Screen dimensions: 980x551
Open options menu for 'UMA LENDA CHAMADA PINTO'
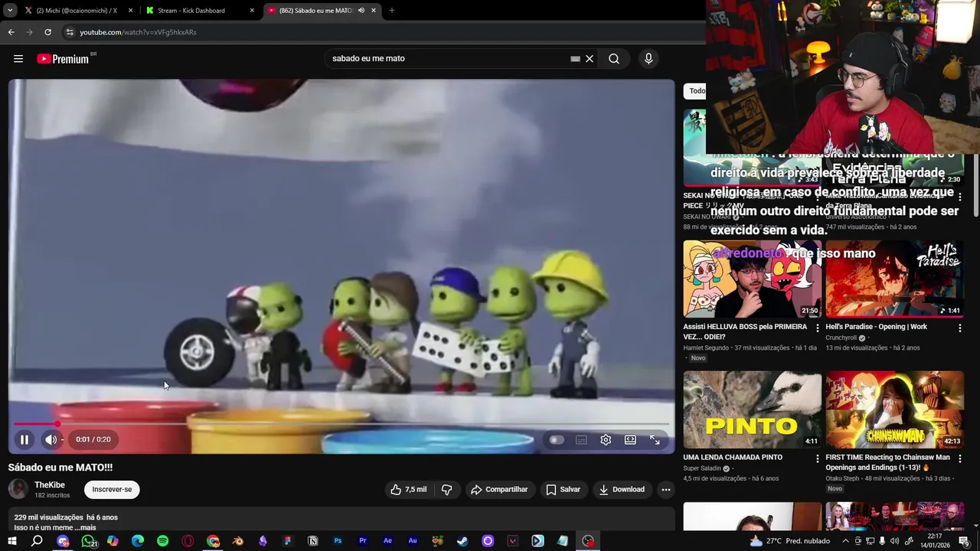tap(818, 459)
